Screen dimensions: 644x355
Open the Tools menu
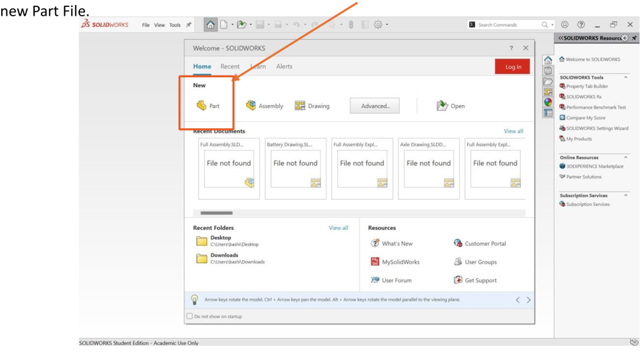coord(175,25)
